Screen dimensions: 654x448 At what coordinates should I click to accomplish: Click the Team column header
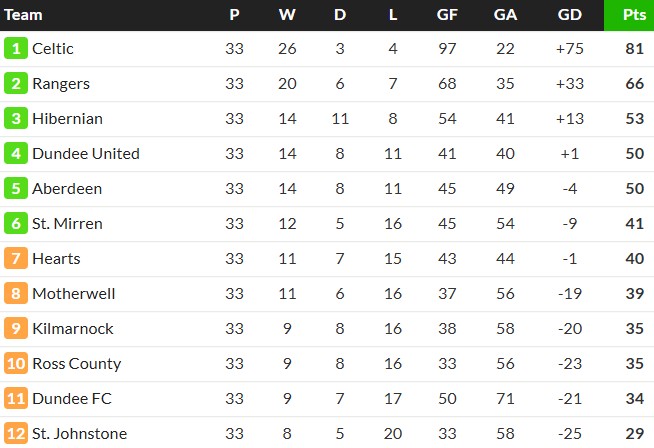click(x=24, y=15)
